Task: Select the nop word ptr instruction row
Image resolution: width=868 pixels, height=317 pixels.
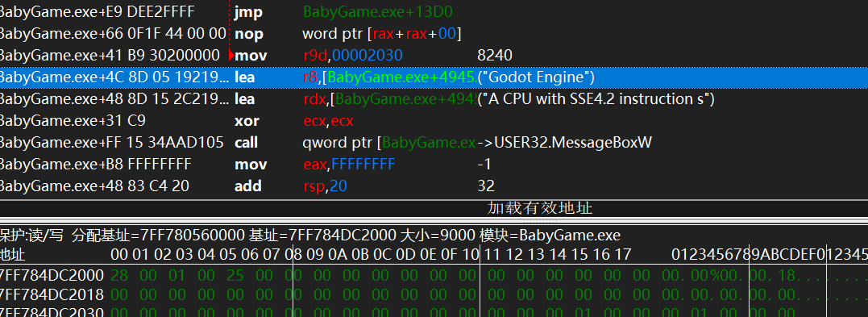Action: 434,33
